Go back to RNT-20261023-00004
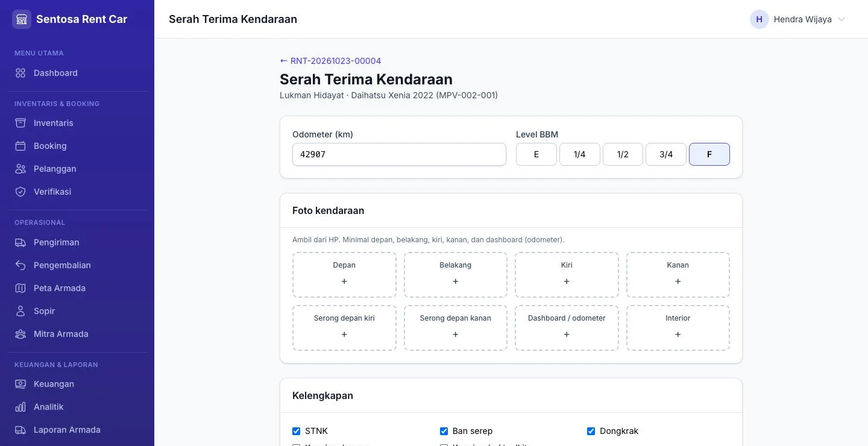 coord(330,61)
